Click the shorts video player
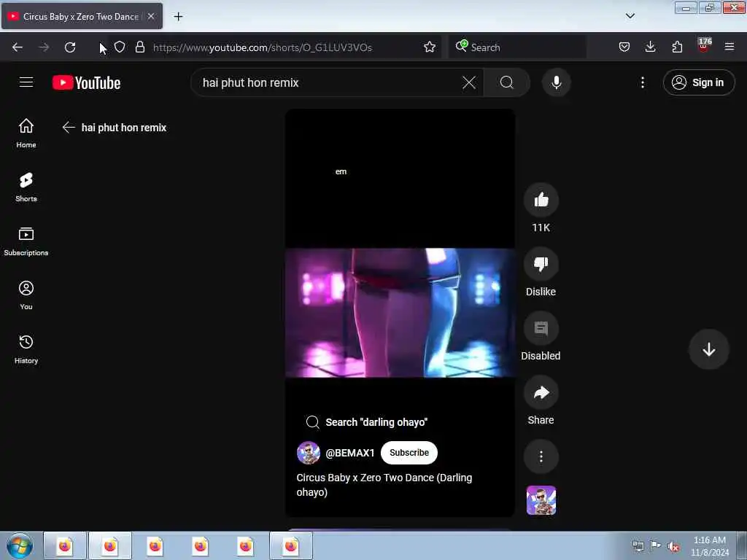Screen dimensions: 747x560 (x=400, y=312)
